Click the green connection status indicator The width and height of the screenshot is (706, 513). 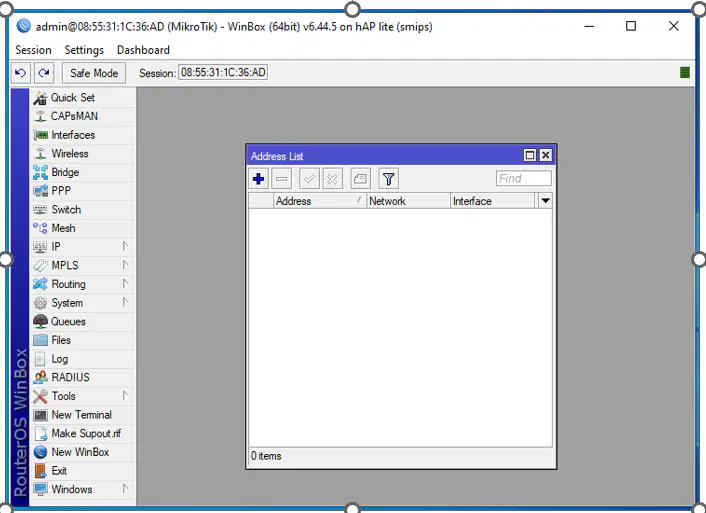click(x=685, y=73)
